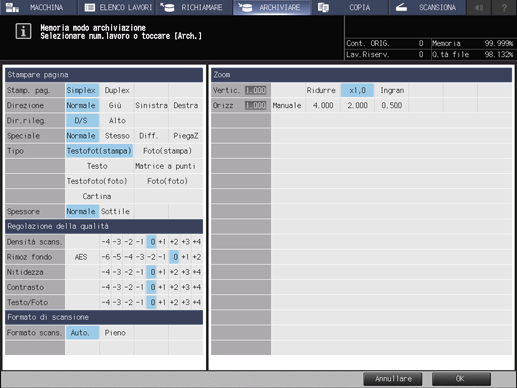Set Direzione to Sinistra

(x=151, y=105)
